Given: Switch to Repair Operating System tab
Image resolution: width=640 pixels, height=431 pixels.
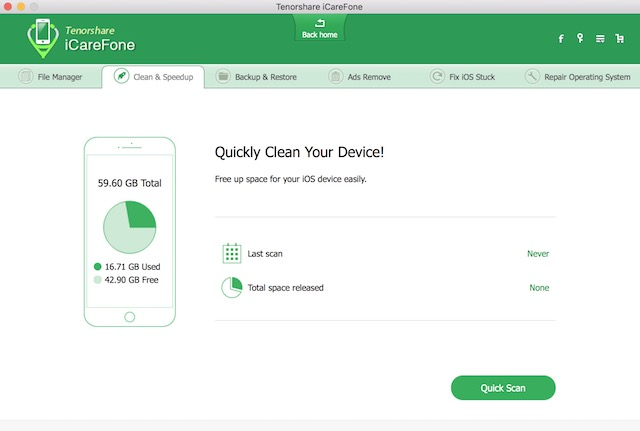Looking at the screenshot, I should click(x=578, y=77).
